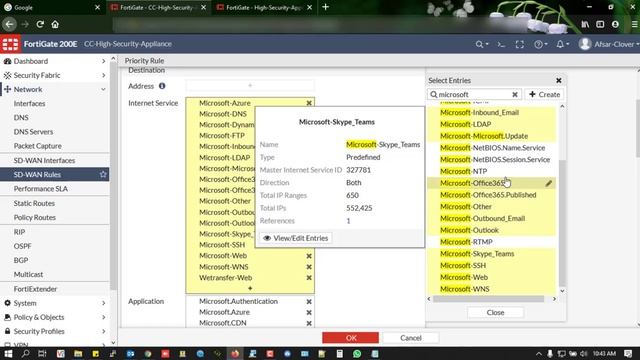This screenshot has width=640, height=360.
Task: Expand the Security Fabric menu
Action: (55, 75)
